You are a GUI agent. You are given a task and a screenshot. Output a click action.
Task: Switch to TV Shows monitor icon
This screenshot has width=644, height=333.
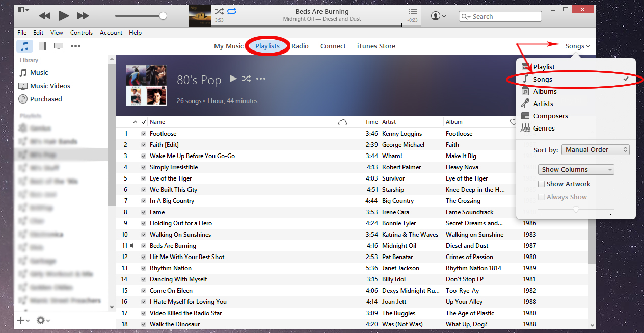coord(59,46)
